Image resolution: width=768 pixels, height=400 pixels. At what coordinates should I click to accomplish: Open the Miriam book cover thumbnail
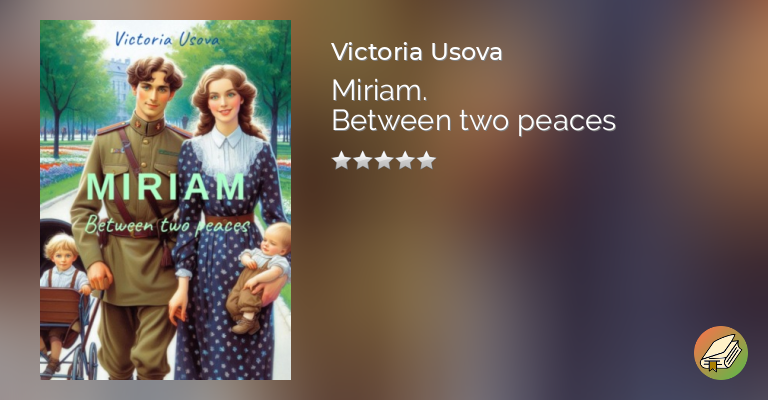point(166,200)
